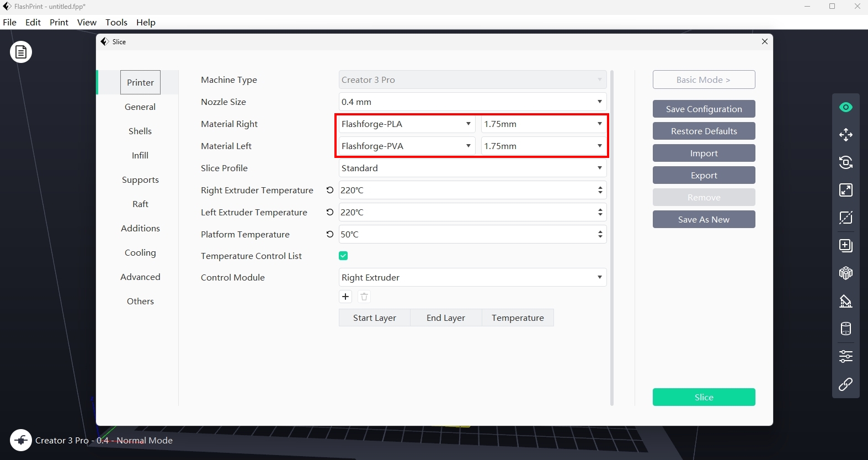
Task: Click the printer connection status icon
Action: [21, 440]
